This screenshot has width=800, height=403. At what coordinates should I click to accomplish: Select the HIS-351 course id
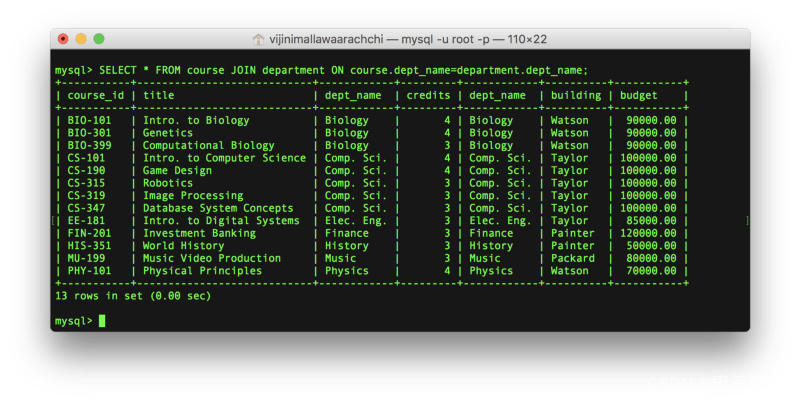pos(89,246)
